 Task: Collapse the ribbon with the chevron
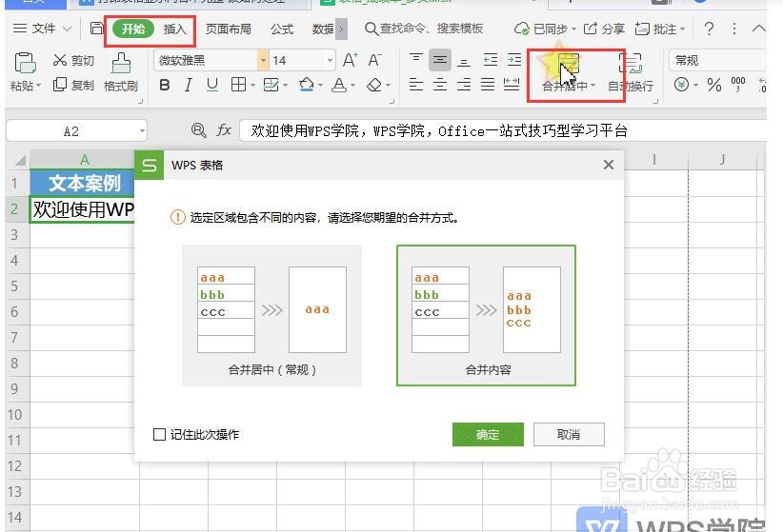tap(758, 29)
